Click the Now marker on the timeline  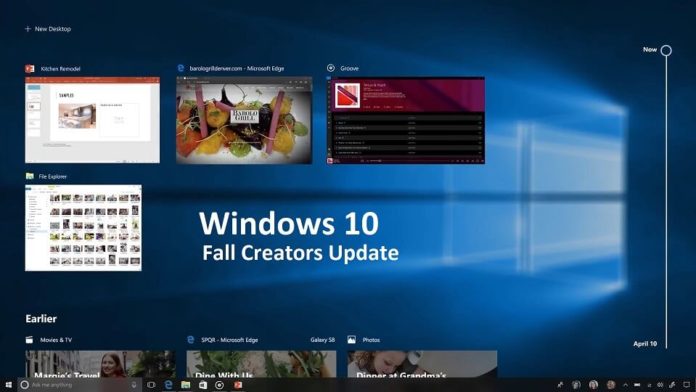click(x=666, y=50)
